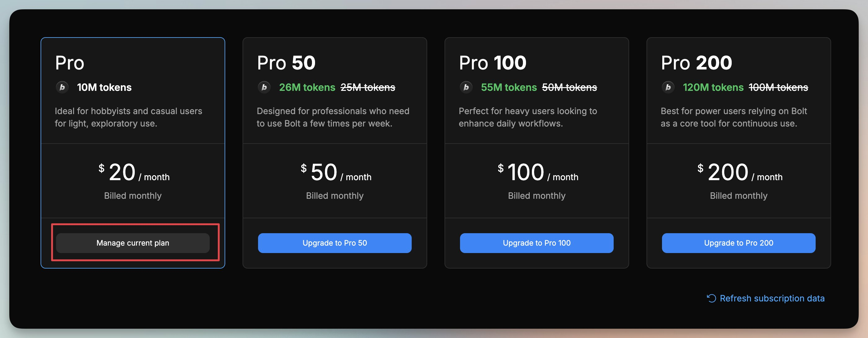868x338 pixels.
Task: Click the circular refresh arrow icon
Action: tap(711, 298)
